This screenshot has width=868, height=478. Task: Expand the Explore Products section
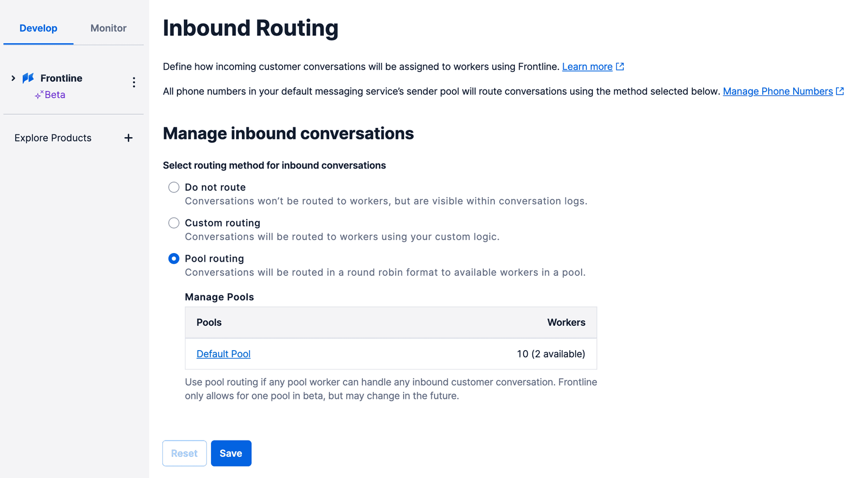(53, 138)
